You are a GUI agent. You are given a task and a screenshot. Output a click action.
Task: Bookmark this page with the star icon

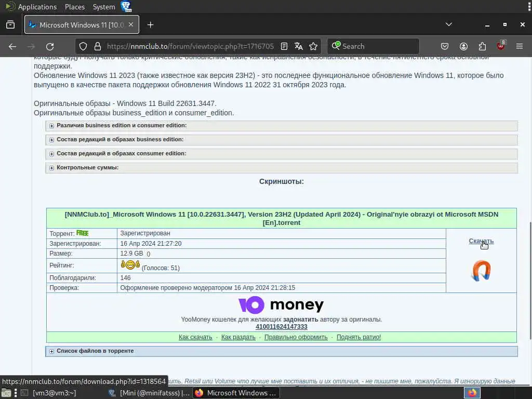[313, 46]
